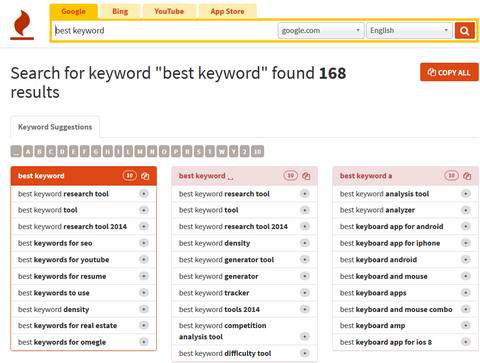Add 'best keyboard app for android' suggestion
Viewport: 480px width, 363px height.
click(x=466, y=226)
